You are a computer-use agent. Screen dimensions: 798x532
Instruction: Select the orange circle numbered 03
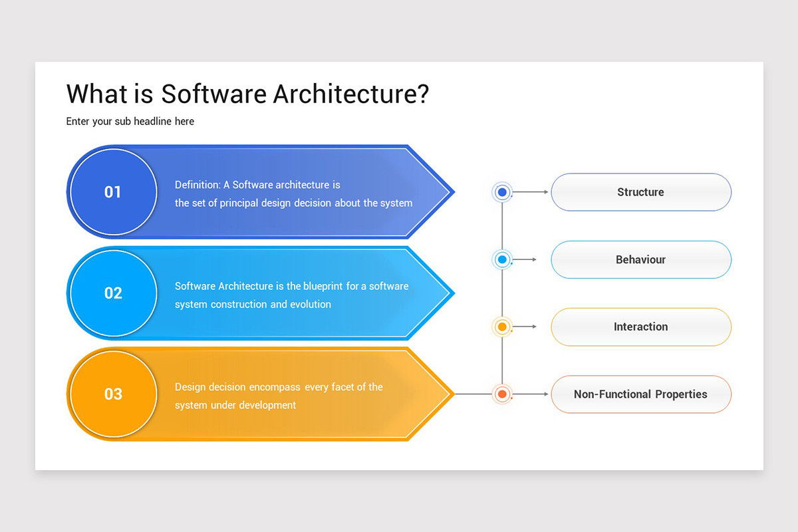[x=113, y=394]
